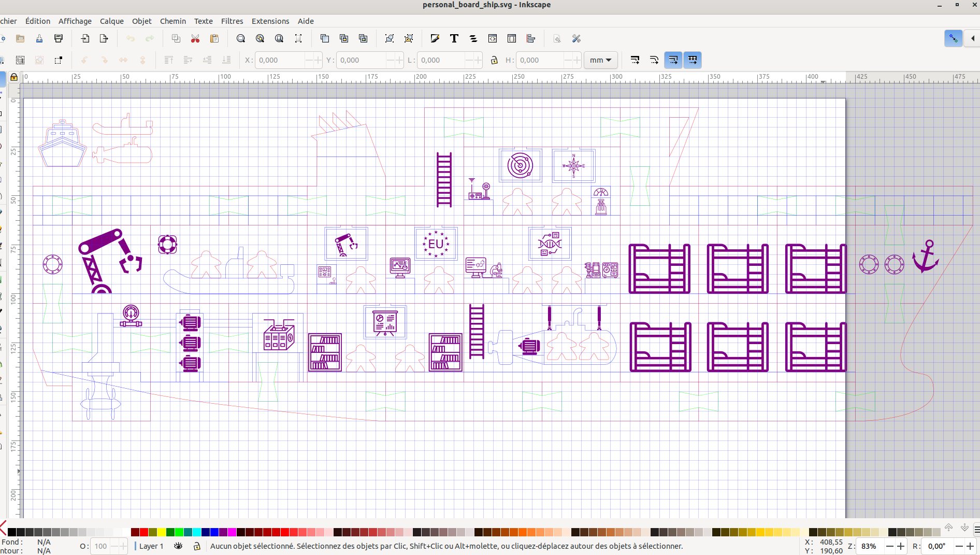Pick the red color swatch in palette

144,532
